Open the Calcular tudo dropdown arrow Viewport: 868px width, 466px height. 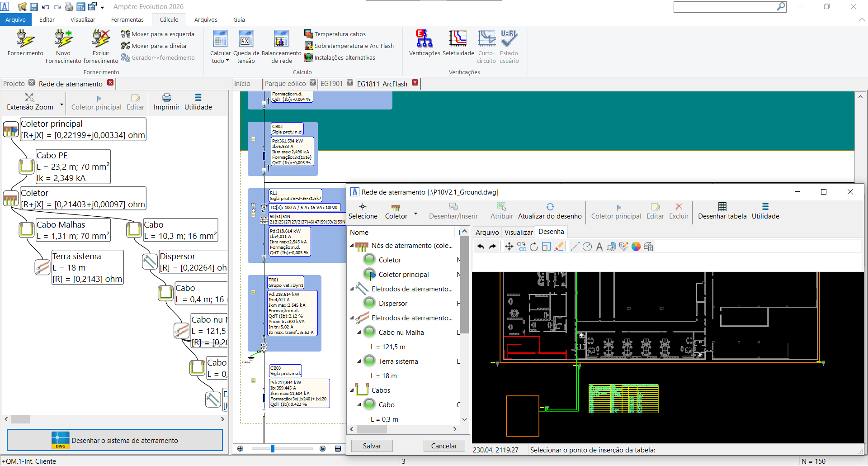227,61
